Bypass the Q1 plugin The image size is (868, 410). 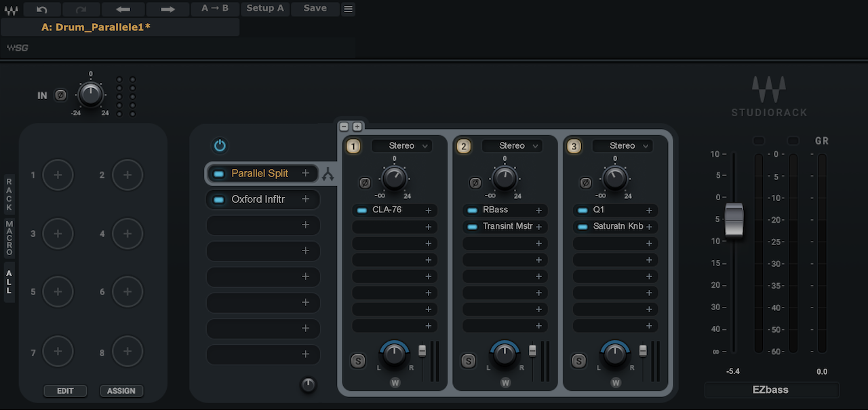tap(583, 210)
